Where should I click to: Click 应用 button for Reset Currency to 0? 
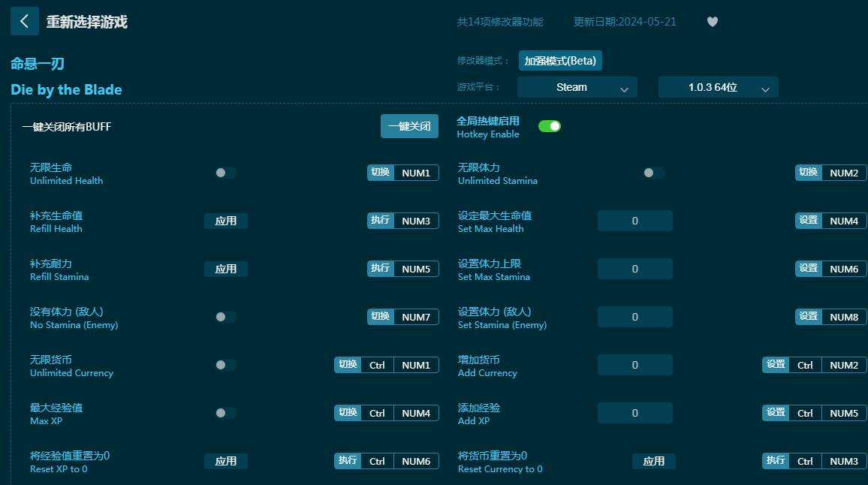pos(654,461)
